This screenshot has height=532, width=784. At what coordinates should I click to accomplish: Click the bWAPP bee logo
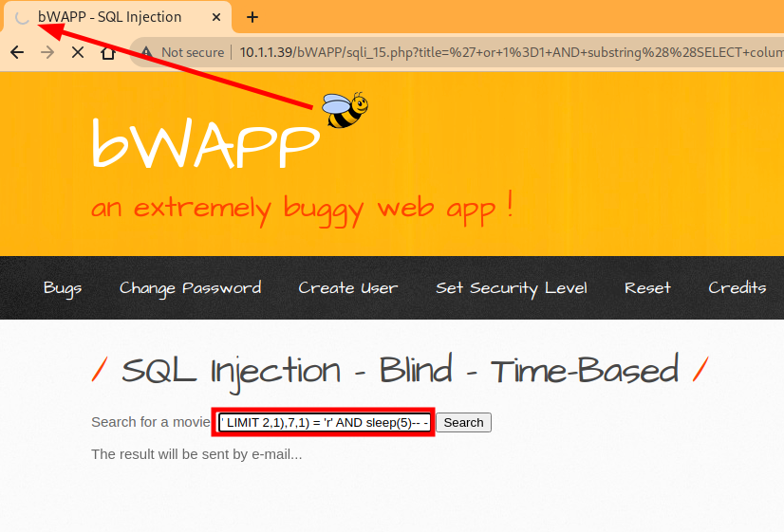pyautogui.click(x=345, y=109)
